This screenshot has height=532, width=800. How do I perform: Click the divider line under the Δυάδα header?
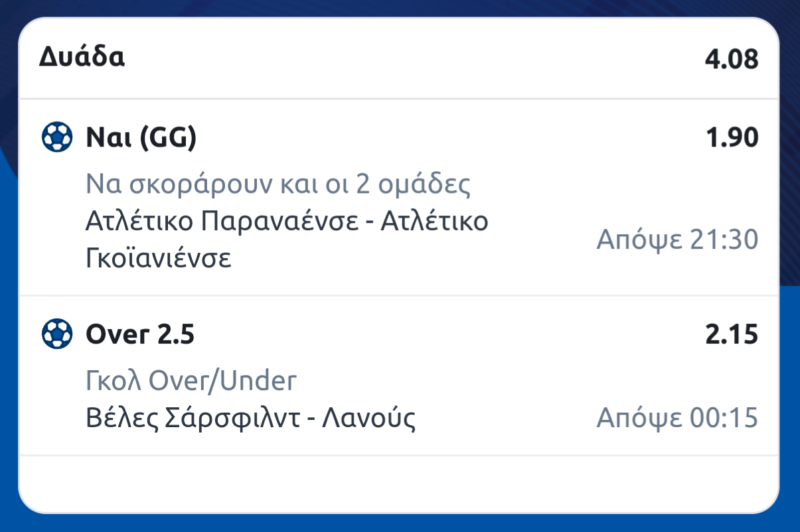click(400, 98)
